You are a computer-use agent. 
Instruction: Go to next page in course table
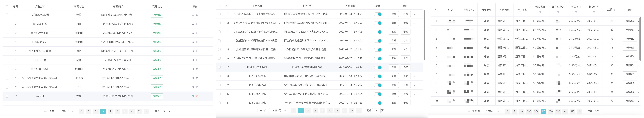[x=147, y=111]
